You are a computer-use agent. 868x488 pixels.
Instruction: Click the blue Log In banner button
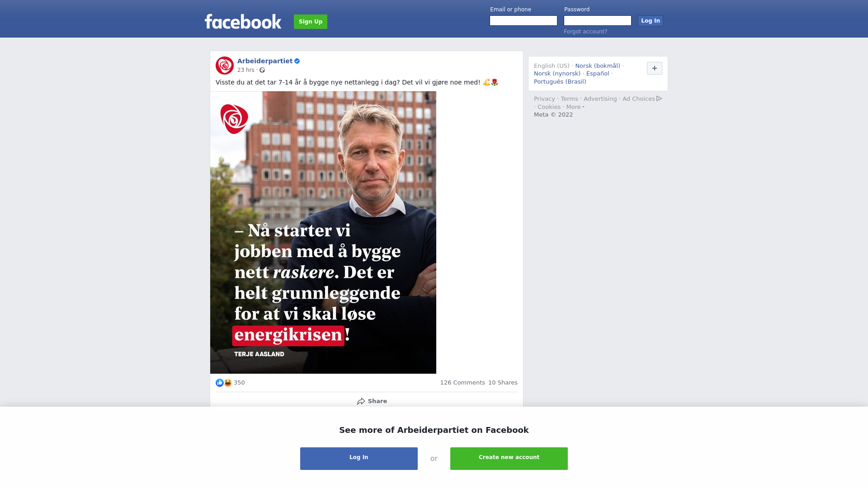click(x=359, y=459)
